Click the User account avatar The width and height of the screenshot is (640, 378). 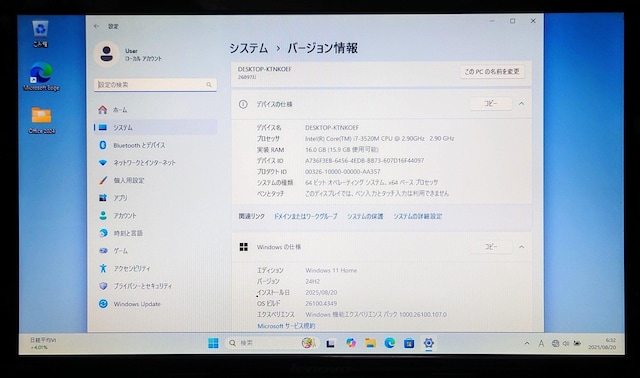point(107,53)
